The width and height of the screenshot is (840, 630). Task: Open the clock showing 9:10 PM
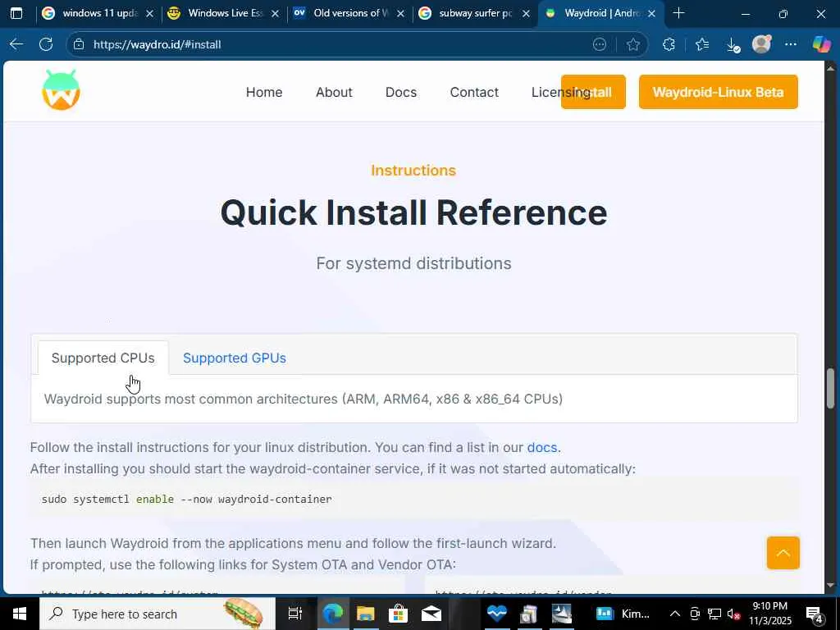[769, 614]
